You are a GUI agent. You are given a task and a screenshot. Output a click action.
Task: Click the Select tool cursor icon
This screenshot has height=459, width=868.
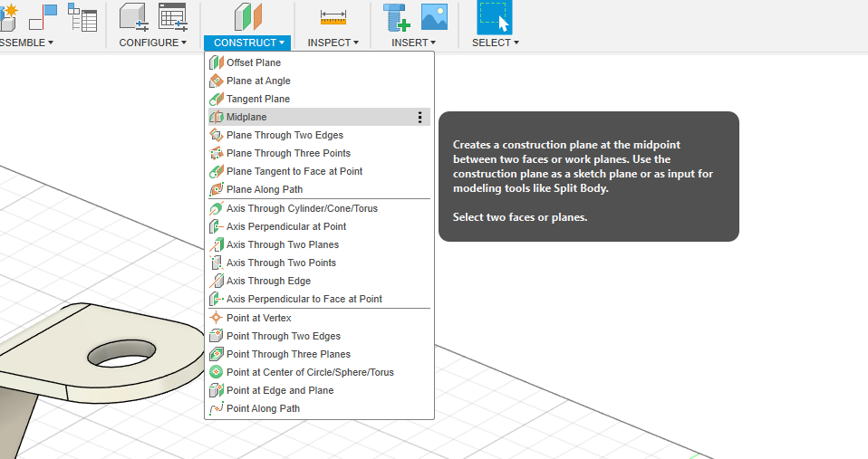pyautogui.click(x=495, y=17)
